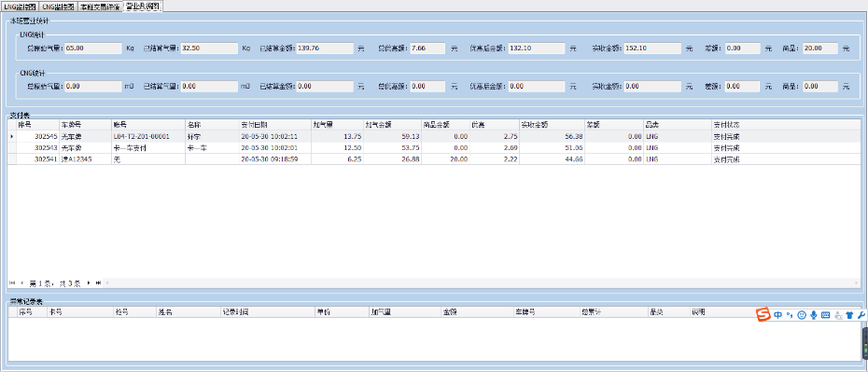Click the Sogou input method S logo
The image size is (868, 372).
[x=763, y=314]
